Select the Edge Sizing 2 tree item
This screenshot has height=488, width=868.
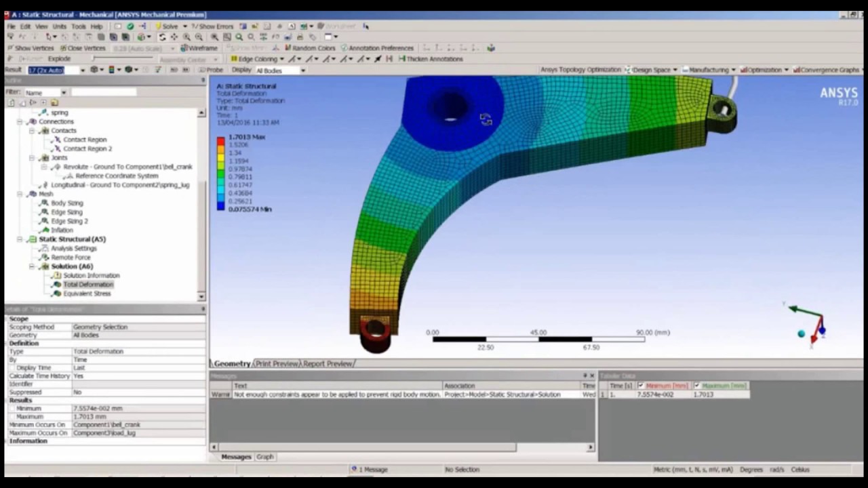point(69,221)
